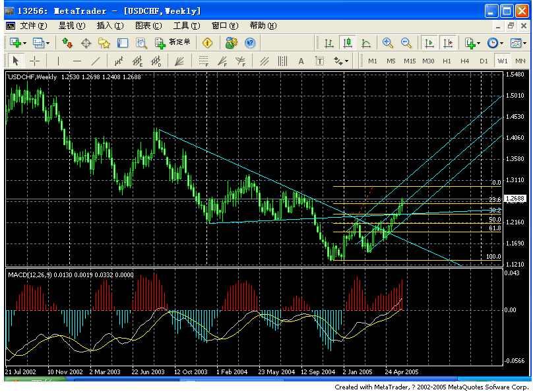Expand the periodicity clock dropdown
The image size is (533, 392).
tap(502, 43)
